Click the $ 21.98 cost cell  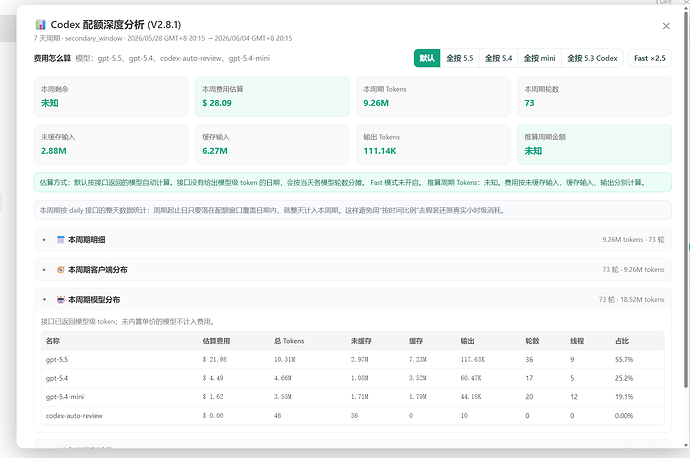[214, 359]
